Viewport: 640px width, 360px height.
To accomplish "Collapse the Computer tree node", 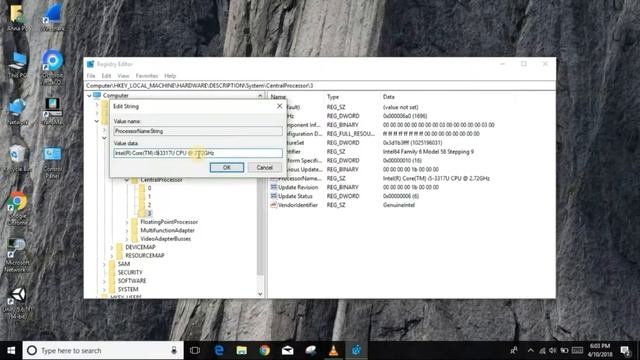I will point(89,96).
